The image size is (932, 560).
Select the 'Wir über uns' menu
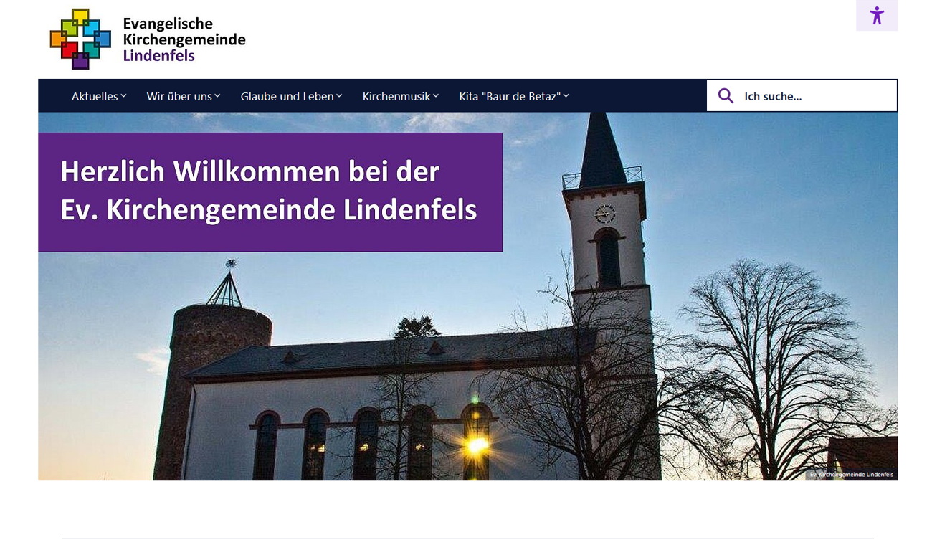point(179,96)
